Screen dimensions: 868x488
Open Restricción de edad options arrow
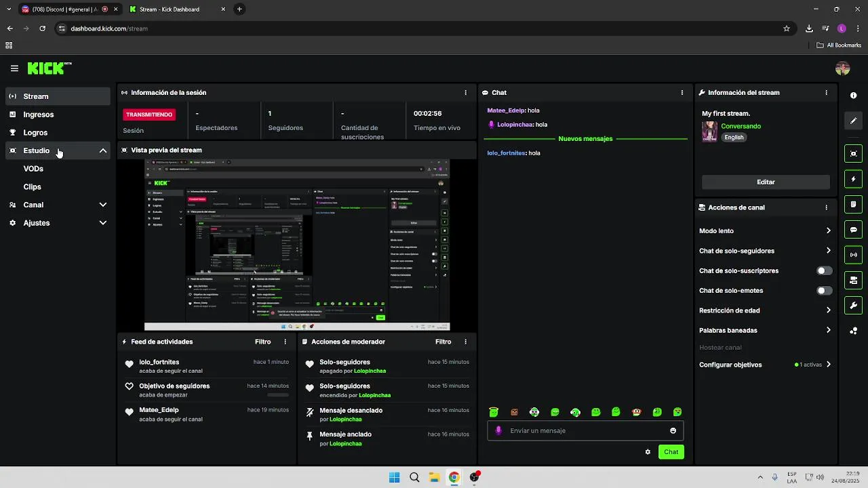[828, 310]
